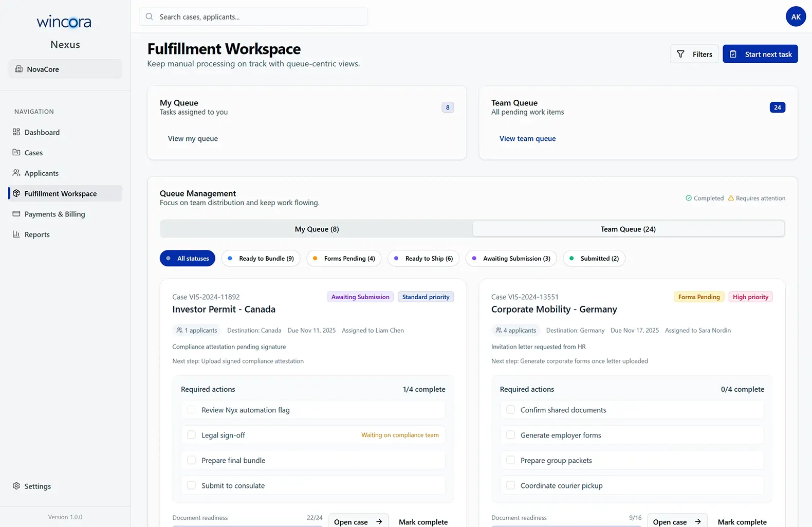
Task: Click the search magnifier icon
Action: click(x=150, y=17)
